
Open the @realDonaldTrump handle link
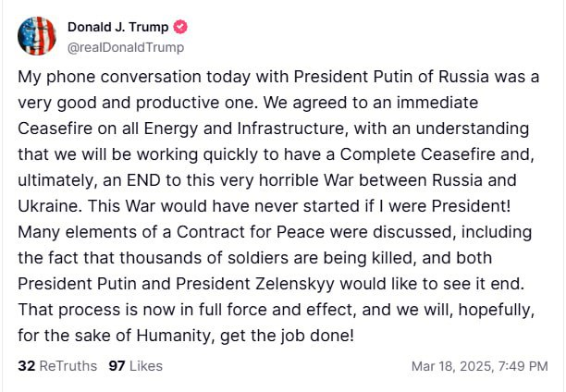pos(126,47)
